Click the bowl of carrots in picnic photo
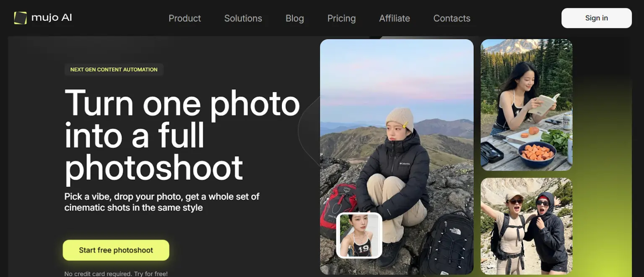Viewport: 644px width, 277px height. [537, 154]
